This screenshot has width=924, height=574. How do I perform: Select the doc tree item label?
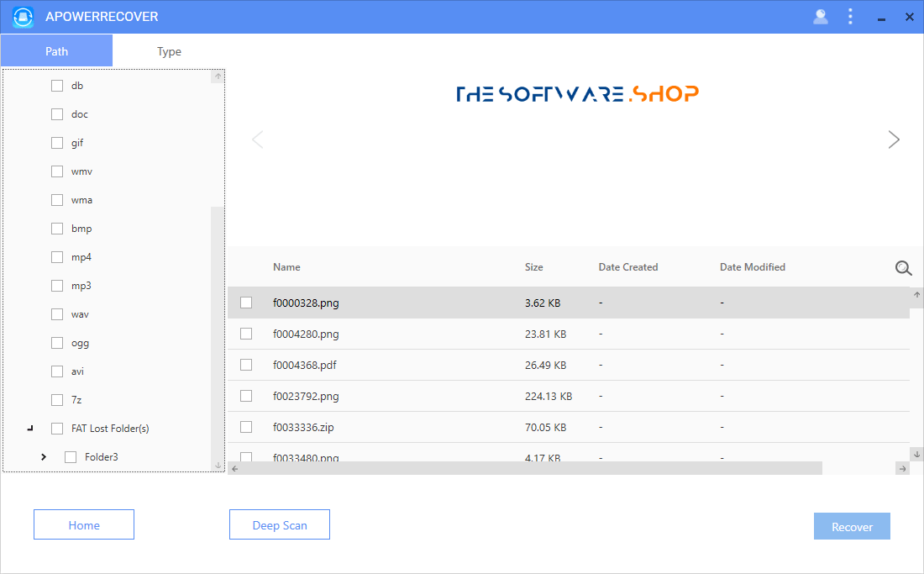tap(80, 114)
